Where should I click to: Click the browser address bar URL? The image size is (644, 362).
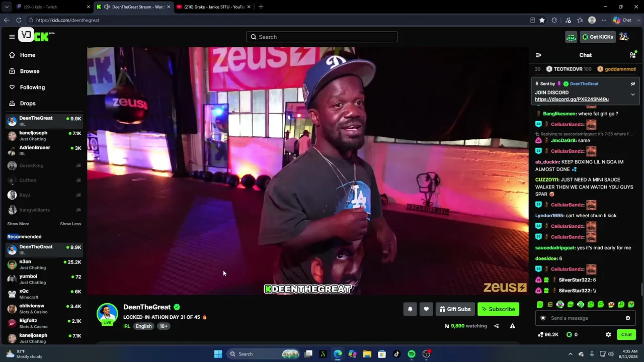click(x=67, y=20)
